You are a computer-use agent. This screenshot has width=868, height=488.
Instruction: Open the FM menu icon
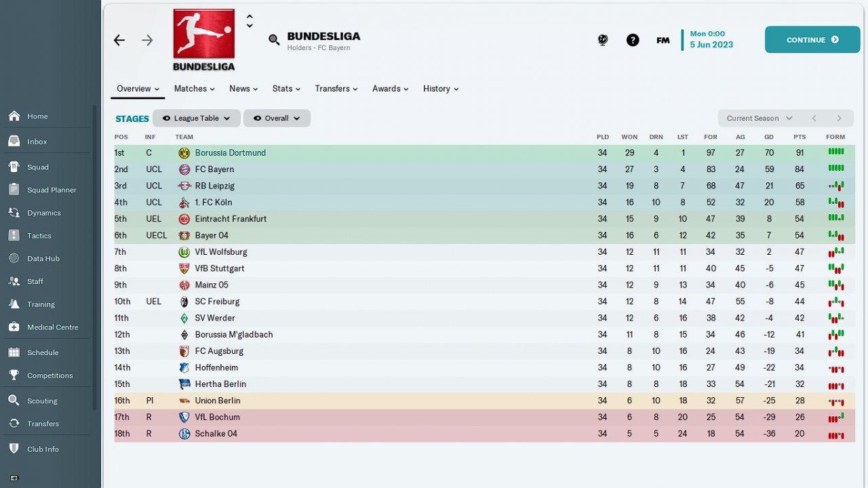(x=663, y=40)
